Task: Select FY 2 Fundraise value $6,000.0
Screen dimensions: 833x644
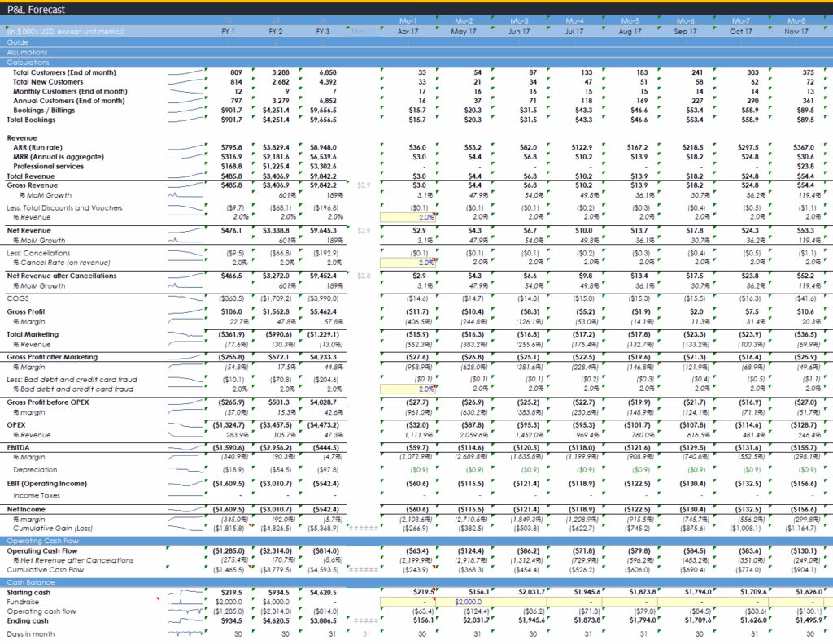Action: pos(276,602)
